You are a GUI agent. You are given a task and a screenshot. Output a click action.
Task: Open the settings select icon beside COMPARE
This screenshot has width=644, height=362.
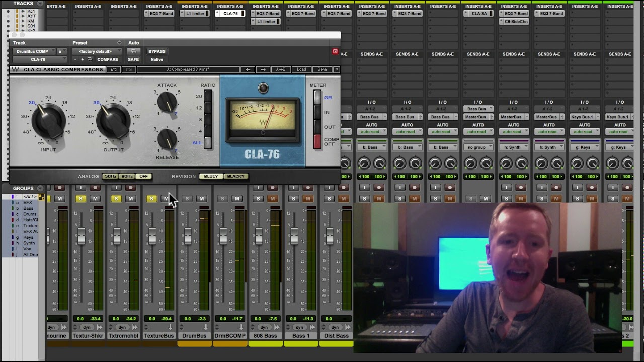pyautogui.click(x=90, y=59)
